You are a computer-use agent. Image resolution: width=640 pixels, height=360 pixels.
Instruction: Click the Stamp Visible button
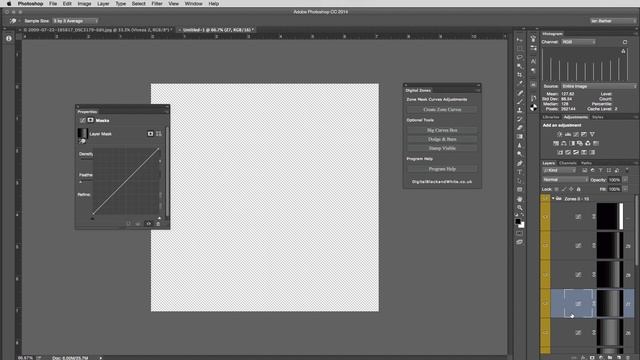(442, 148)
